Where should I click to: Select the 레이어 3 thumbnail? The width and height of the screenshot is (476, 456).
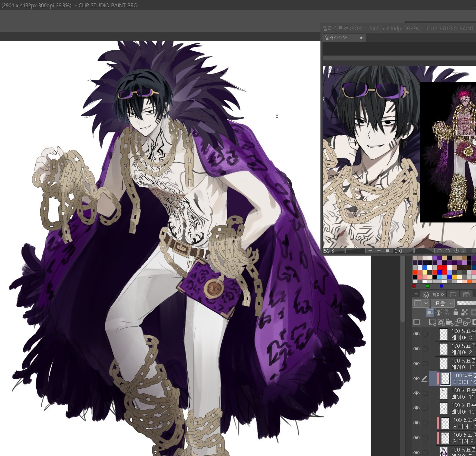pos(443,334)
